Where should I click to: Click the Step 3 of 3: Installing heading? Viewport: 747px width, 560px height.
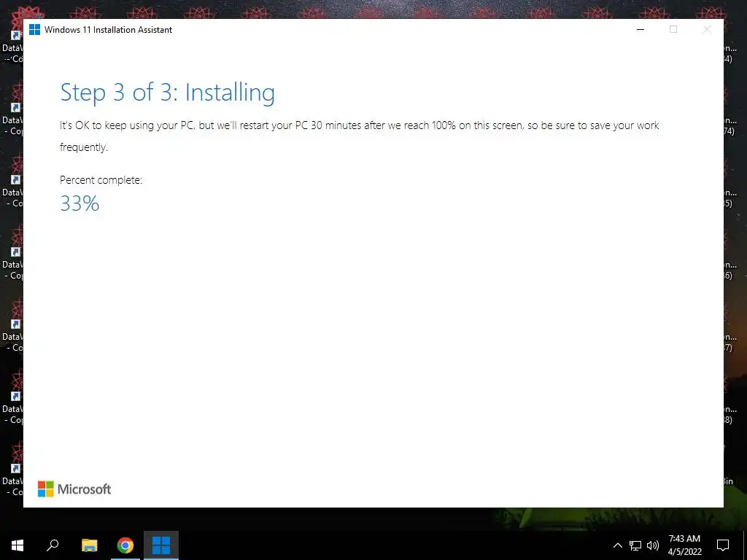coord(167,93)
